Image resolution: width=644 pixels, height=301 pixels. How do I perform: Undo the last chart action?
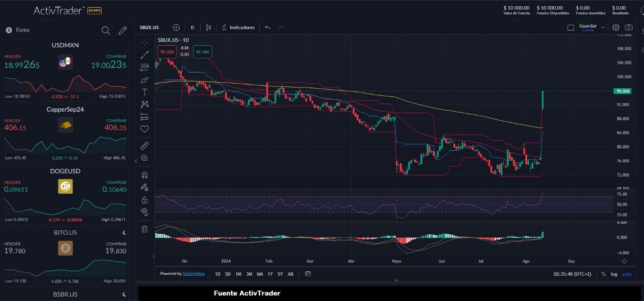pyautogui.click(x=267, y=28)
